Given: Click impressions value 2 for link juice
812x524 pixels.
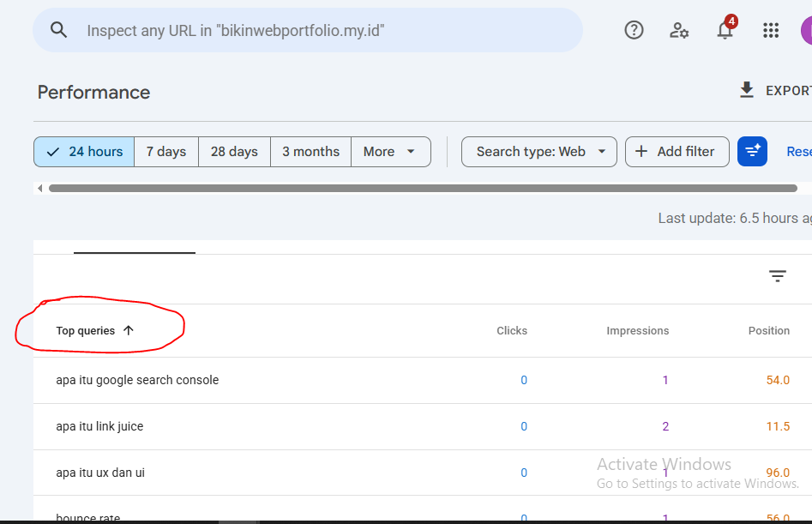Looking at the screenshot, I should 665,426.
